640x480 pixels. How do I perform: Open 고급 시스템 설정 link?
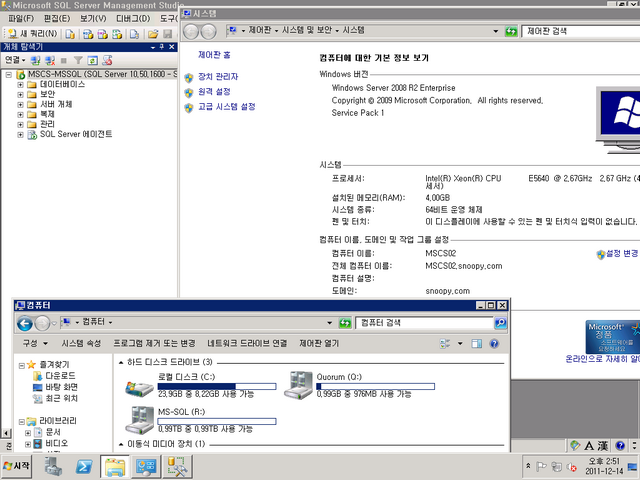(227, 107)
